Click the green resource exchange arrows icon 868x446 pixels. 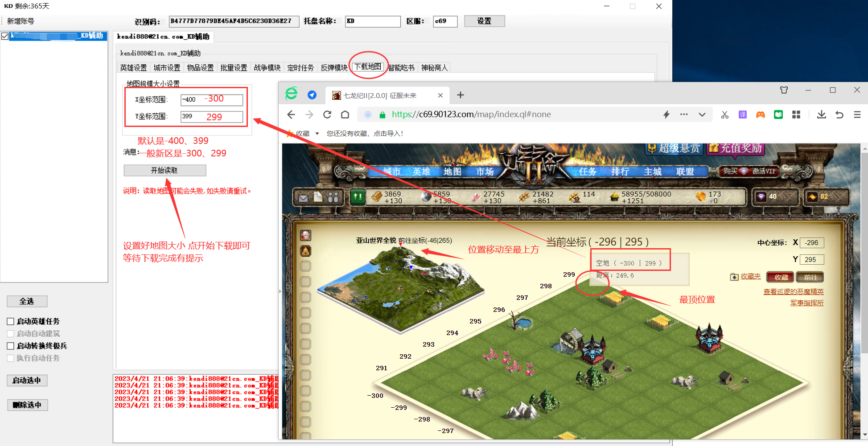pyautogui.click(x=358, y=196)
